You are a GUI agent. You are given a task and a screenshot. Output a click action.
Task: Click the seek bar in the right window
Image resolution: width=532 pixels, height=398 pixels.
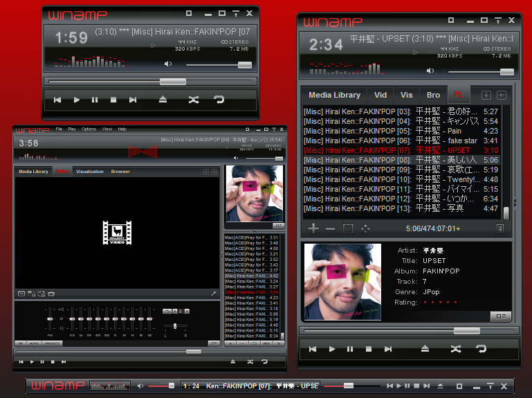[409, 330]
